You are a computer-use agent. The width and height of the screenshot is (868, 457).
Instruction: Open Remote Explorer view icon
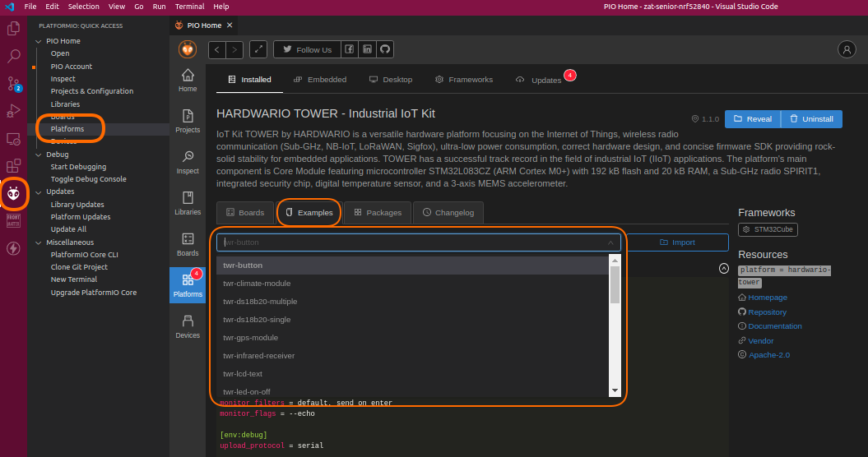13,138
